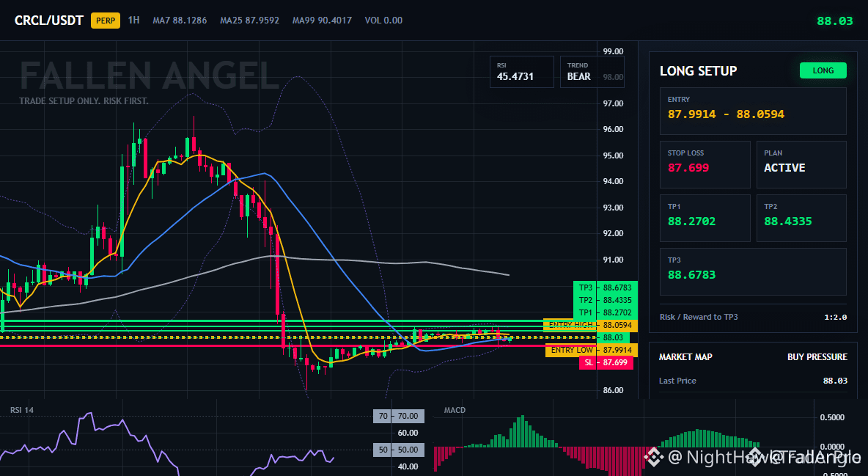Click the MA99 90.4017 indicator label
The width and height of the screenshot is (868, 476).
pos(322,20)
